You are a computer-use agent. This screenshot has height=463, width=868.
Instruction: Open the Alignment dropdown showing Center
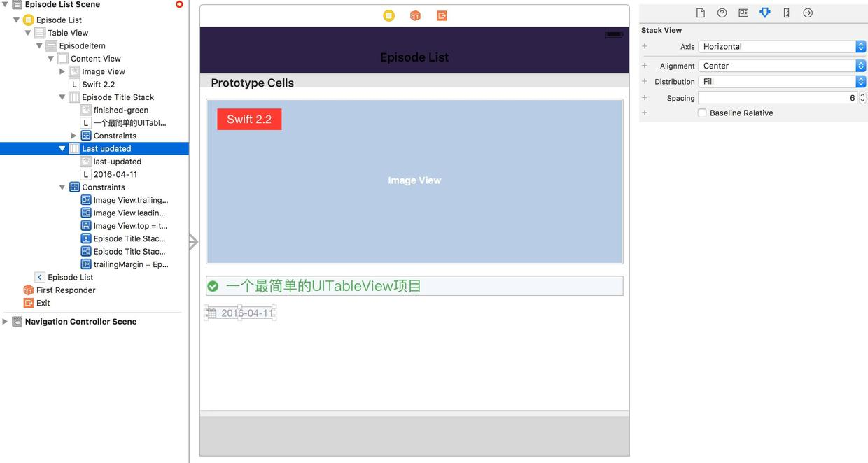[x=782, y=66]
